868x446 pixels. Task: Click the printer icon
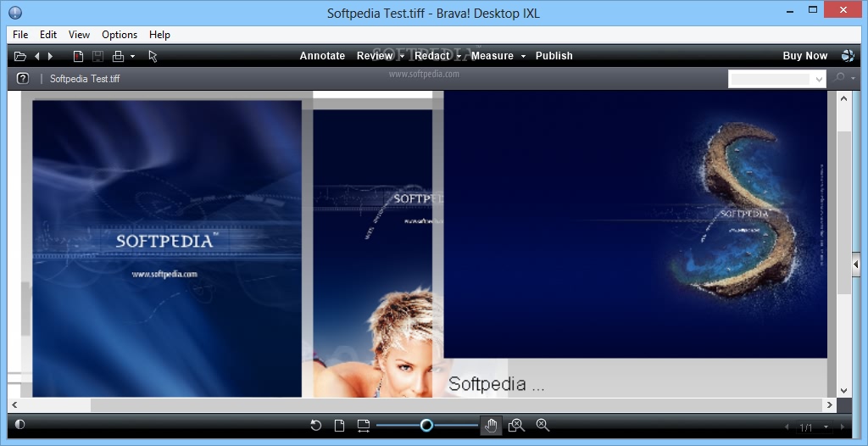click(118, 56)
